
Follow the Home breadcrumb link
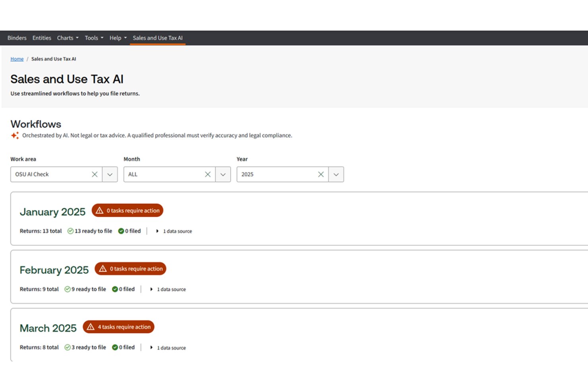click(x=17, y=59)
